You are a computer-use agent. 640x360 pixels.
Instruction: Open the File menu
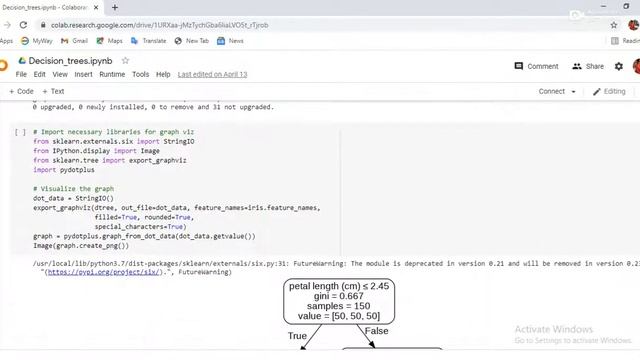[21, 74]
